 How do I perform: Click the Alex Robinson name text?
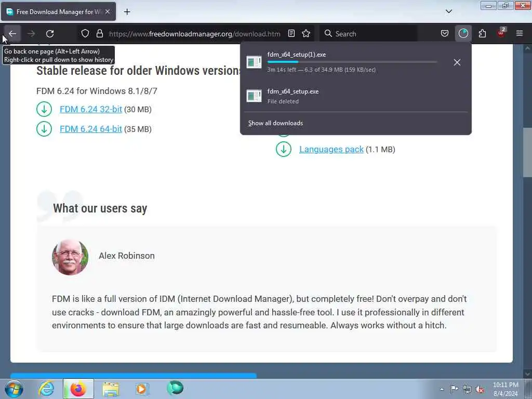pyautogui.click(x=127, y=256)
